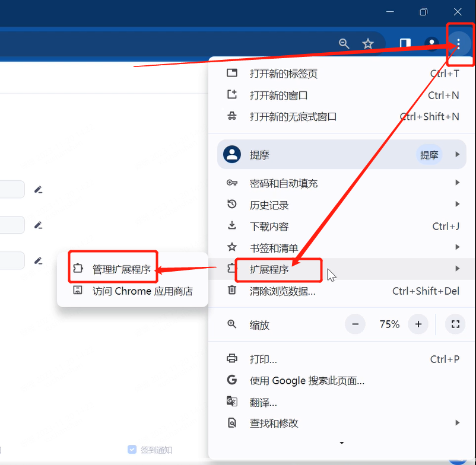Click the key icon for passwords
This screenshot has height=465, width=476.
tap(232, 183)
